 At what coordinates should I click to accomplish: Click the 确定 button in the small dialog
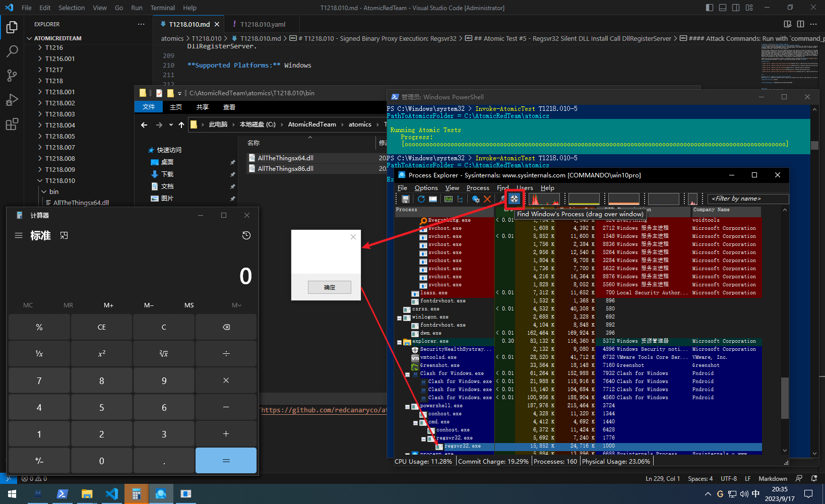tap(330, 287)
